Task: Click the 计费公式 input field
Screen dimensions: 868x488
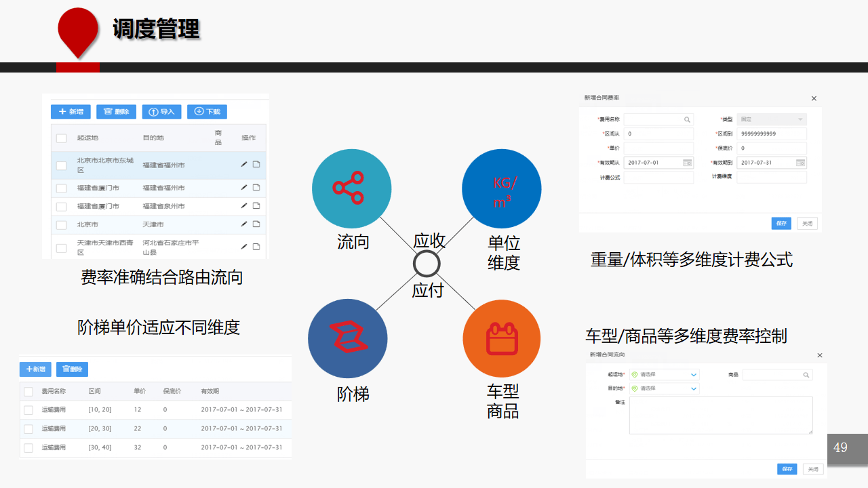Action: click(658, 177)
